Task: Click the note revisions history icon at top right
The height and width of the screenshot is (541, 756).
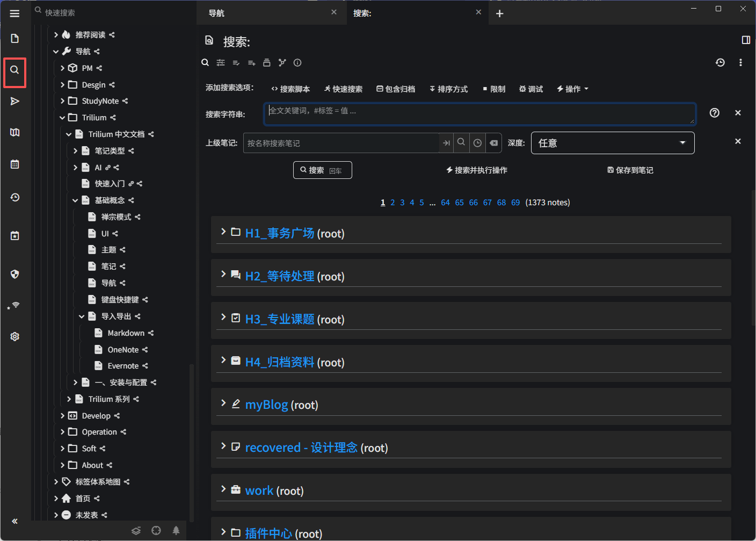Action: pyautogui.click(x=720, y=63)
